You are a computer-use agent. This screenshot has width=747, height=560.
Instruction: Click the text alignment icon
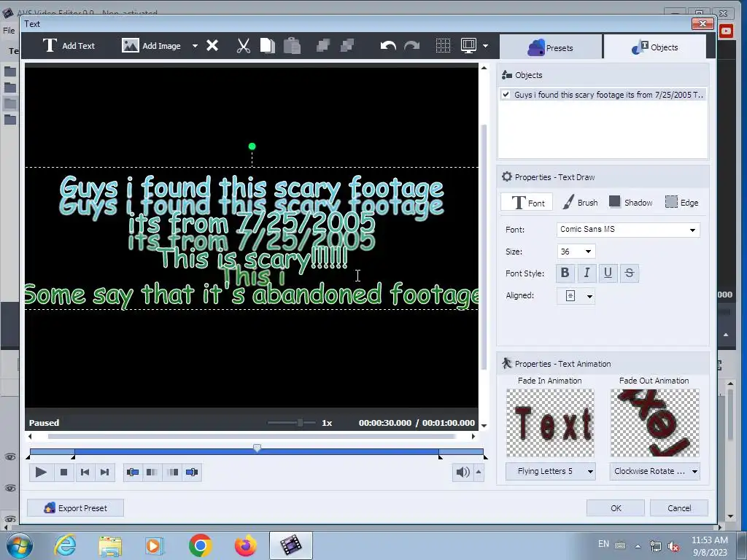click(x=570, y=296)
